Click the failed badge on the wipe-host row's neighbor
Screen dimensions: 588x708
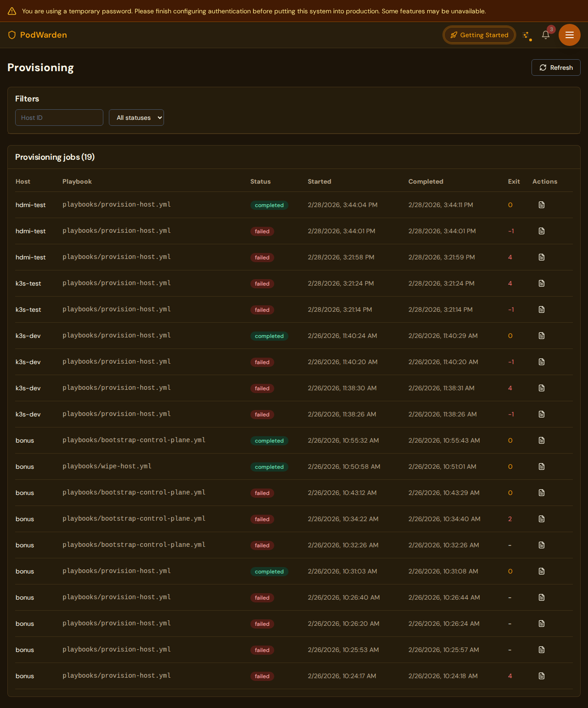262,493
